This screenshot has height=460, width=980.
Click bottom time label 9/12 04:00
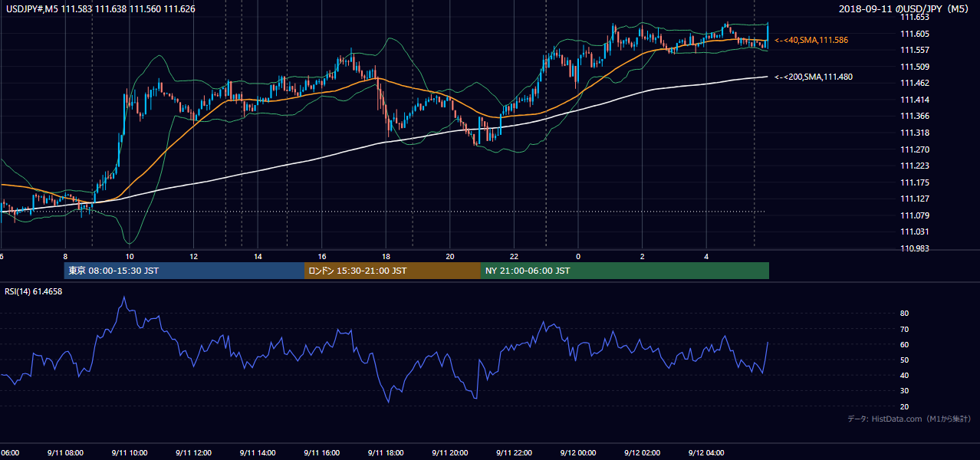706,453
